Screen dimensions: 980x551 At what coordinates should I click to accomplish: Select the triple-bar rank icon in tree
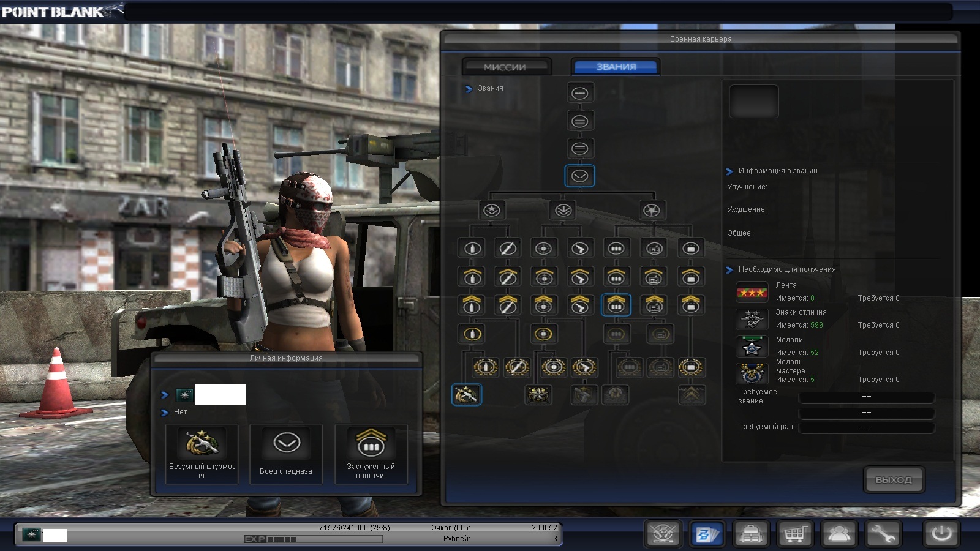pos(579,148)
